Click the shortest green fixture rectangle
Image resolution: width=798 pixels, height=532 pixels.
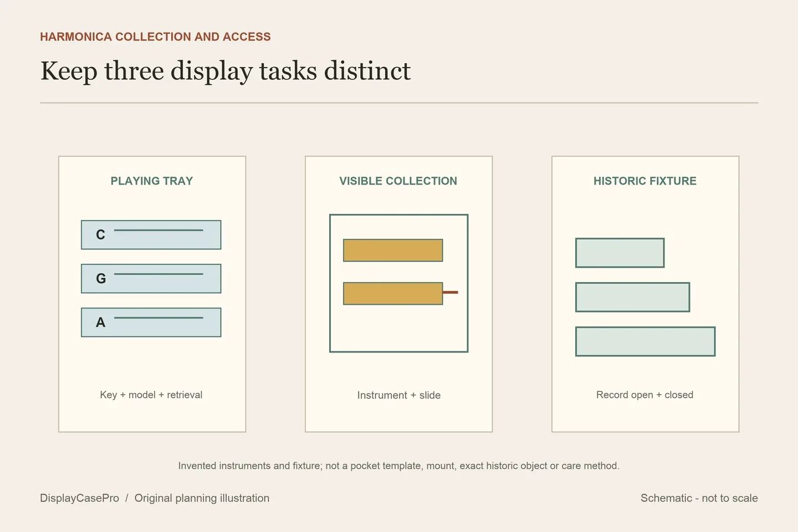click(x=620, y=253)
